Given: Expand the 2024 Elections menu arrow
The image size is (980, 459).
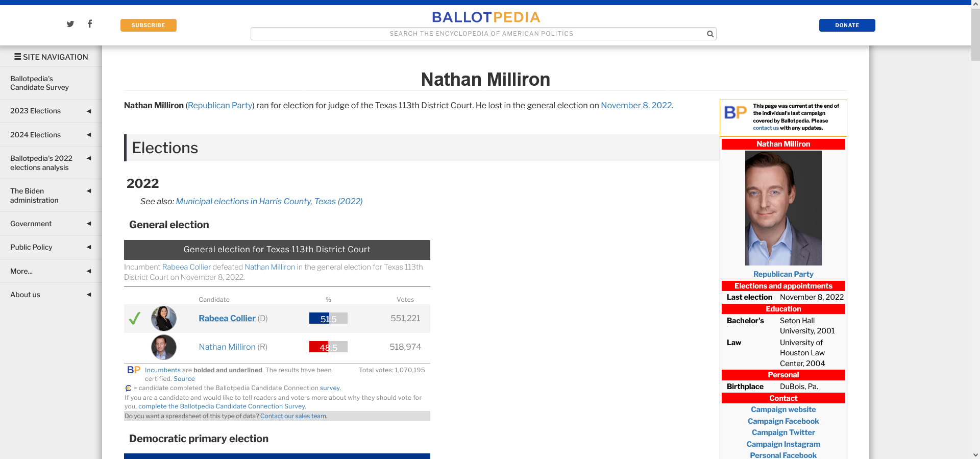Looking at the screenshot, I should click(x=89, y=135).
